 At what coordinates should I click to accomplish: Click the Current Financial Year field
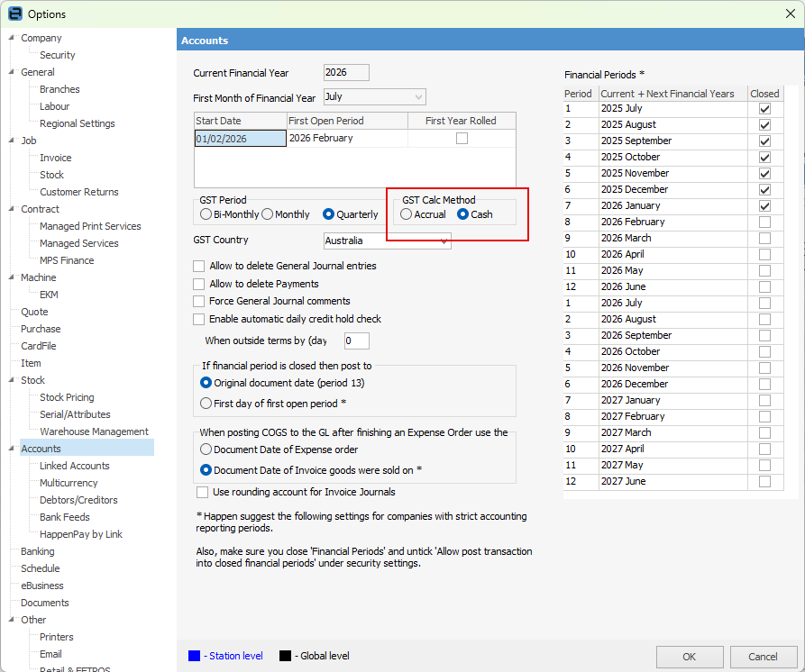tap(346, 72)
